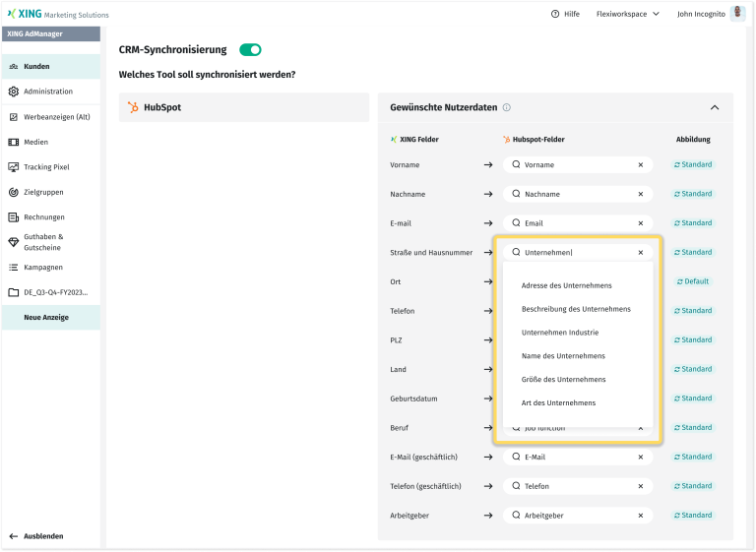Click the Unternehmen search input

pyautogui.click(x=578, y=252)
